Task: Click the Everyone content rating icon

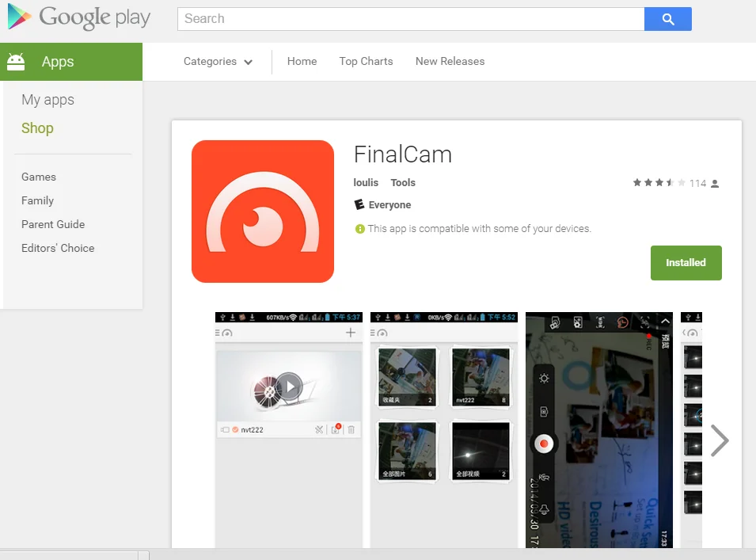Action: click(359, 204)
